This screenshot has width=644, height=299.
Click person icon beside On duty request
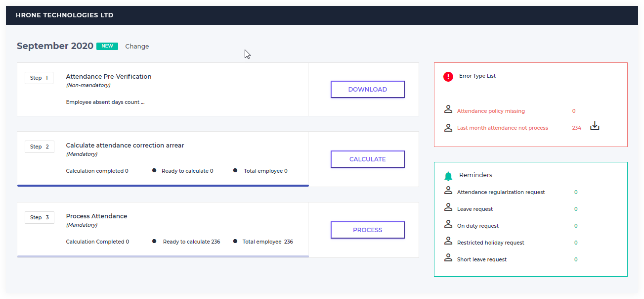tap(448, 224)
